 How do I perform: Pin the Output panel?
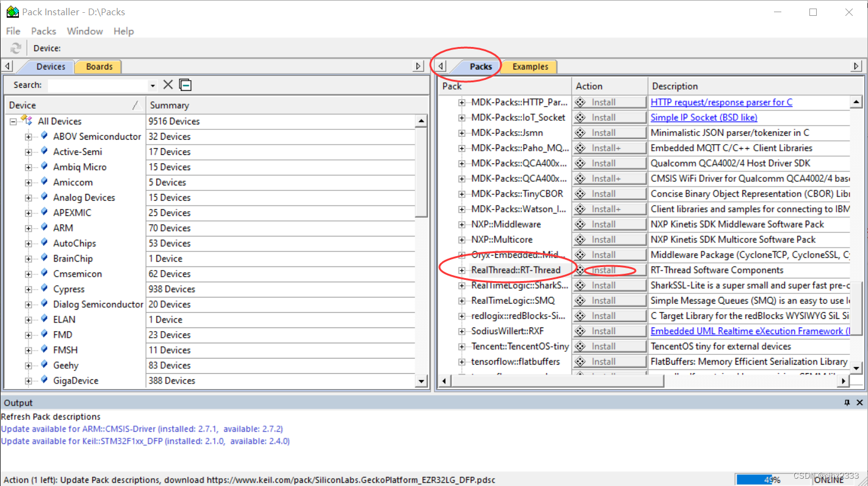847,402
